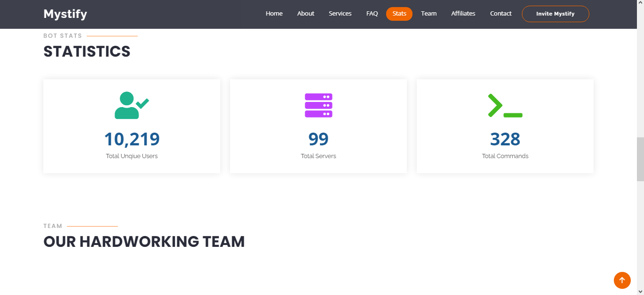Open the Affiliates nav link
The width and height of the screenshot is (644, 295).
tap(463, 14)
